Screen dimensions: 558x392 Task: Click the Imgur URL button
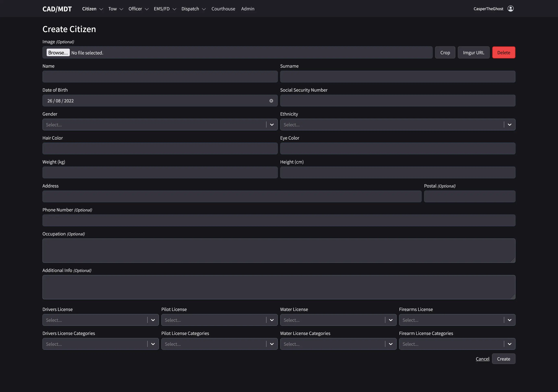point(473,52)
